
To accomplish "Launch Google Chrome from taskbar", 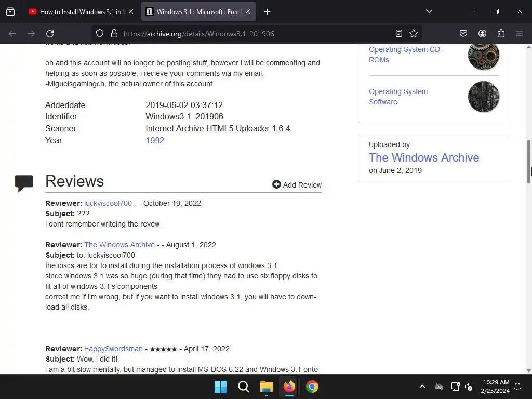I will 312,387.
